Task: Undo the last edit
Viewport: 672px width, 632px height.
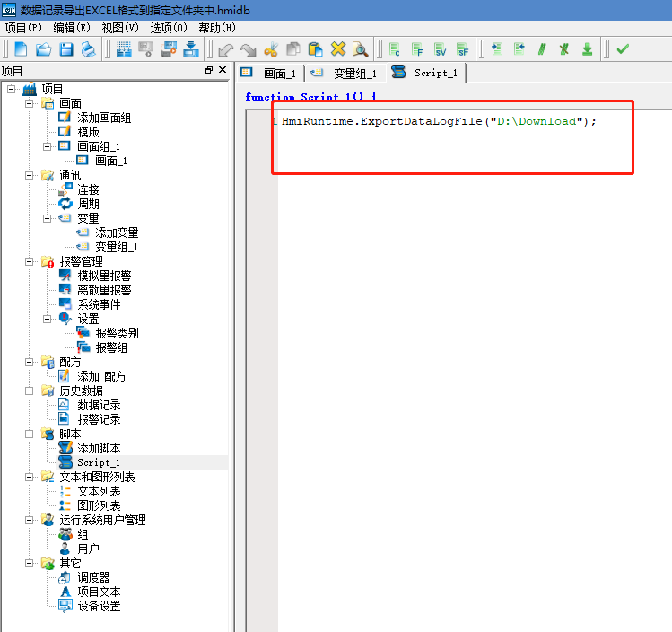Action: 226,50
